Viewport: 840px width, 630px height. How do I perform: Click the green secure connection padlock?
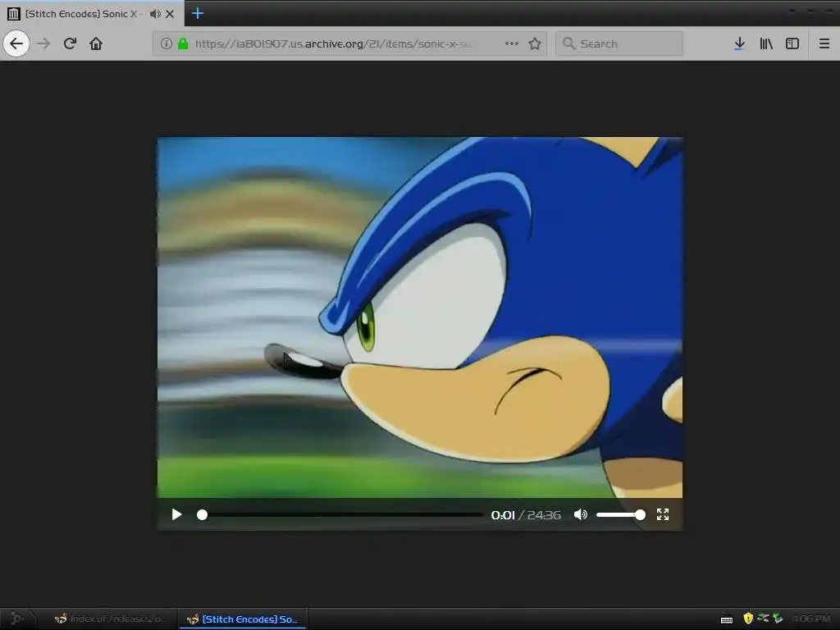[183, 43]
